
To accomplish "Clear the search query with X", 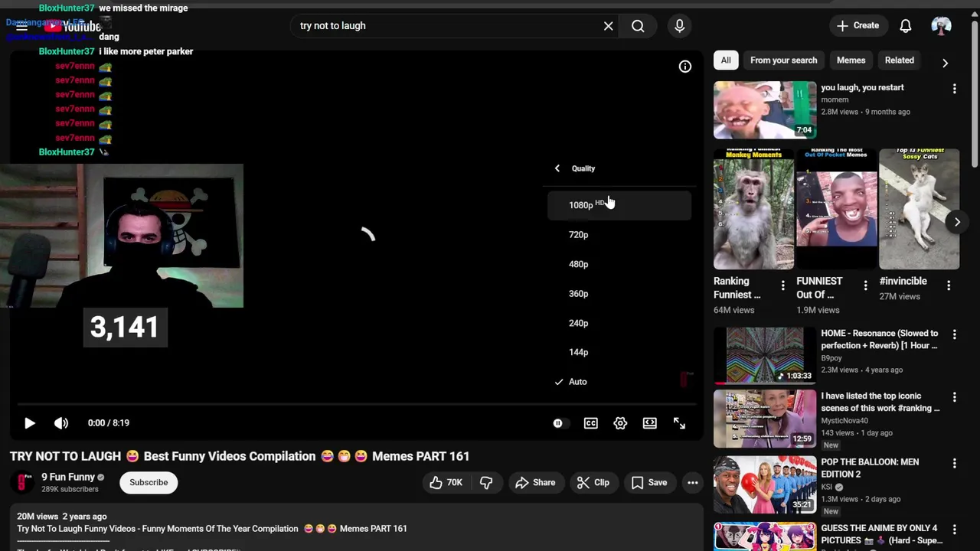I will 608,26.
